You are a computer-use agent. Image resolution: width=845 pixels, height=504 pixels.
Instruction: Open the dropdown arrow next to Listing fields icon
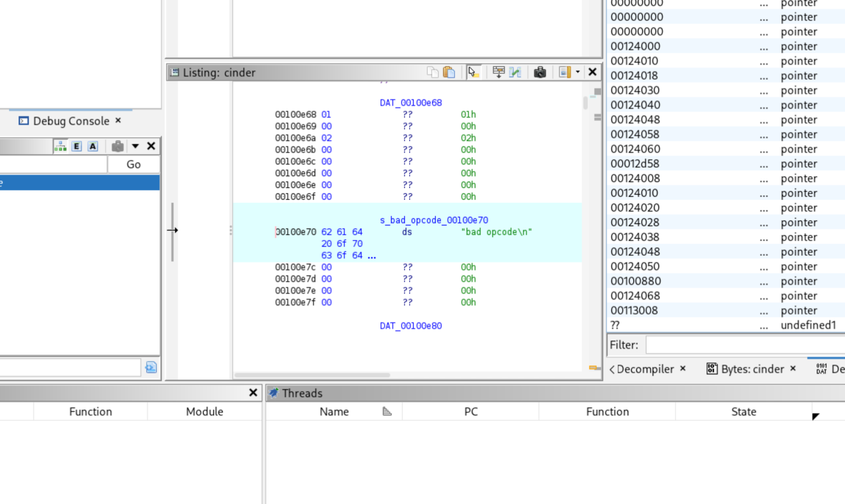tap(578, 72)
